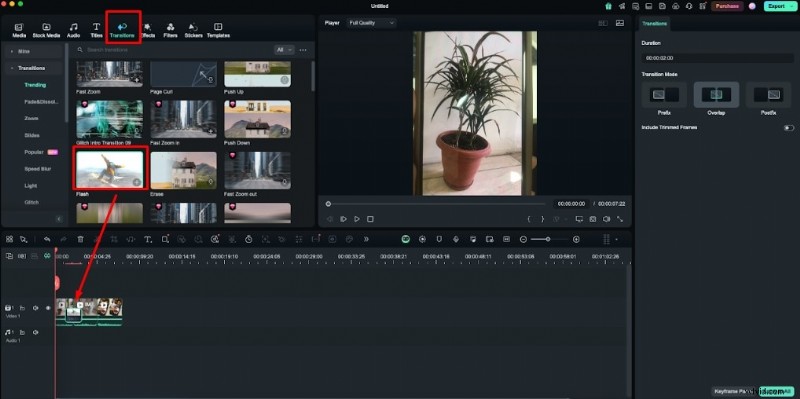Open the three-dots more options menu

(303, 50)
